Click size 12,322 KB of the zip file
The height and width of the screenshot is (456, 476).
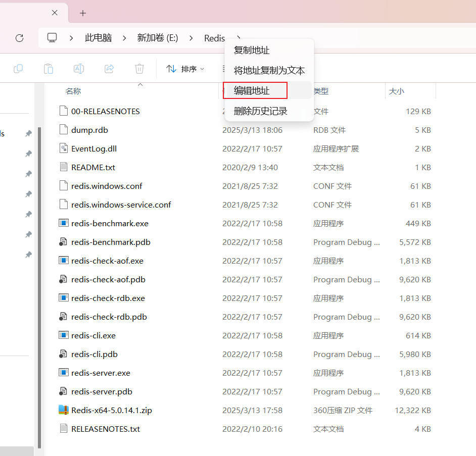tap(413, 411)
